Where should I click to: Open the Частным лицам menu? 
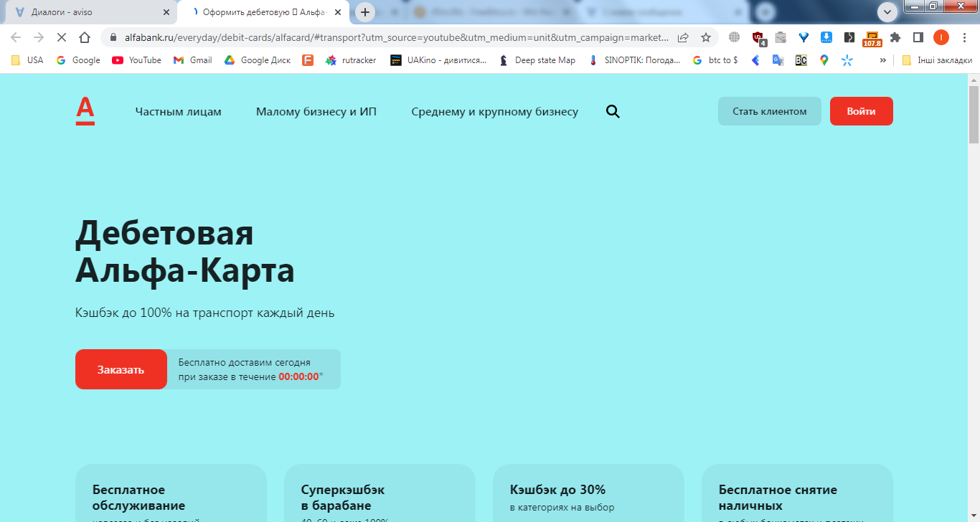178,111
